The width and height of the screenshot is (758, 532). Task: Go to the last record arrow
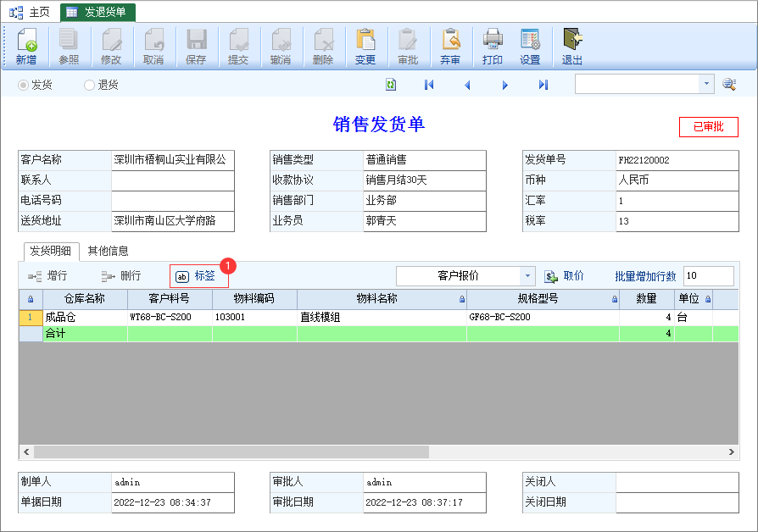click(x=543, y=85)
